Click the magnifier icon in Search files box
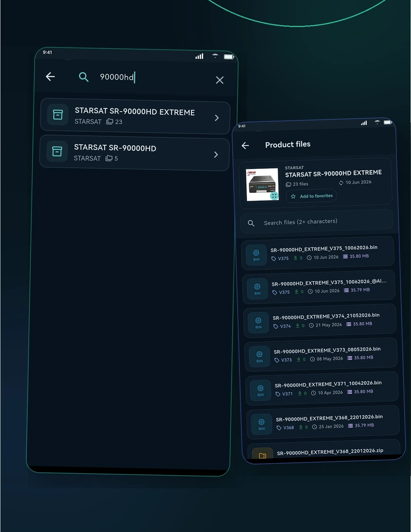Image resolution: width=411 pixels, height=532 pixels. [x=251, y=223]
